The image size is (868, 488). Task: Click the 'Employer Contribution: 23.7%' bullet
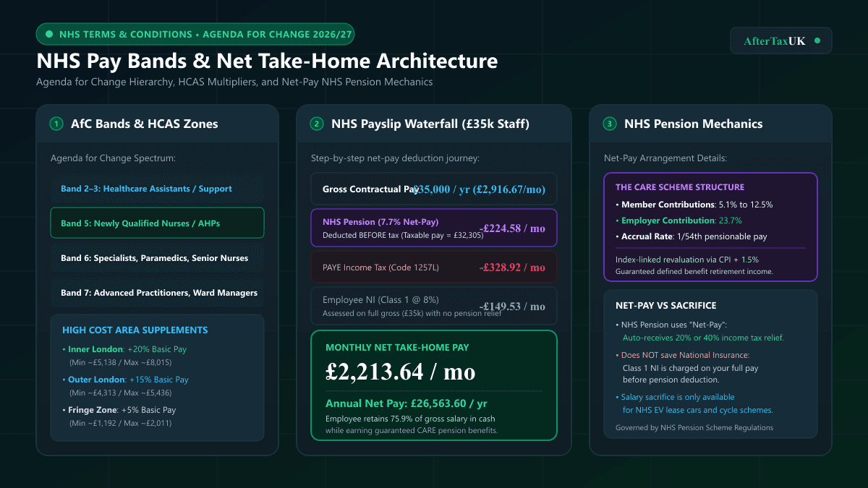[x=681, y=221]
